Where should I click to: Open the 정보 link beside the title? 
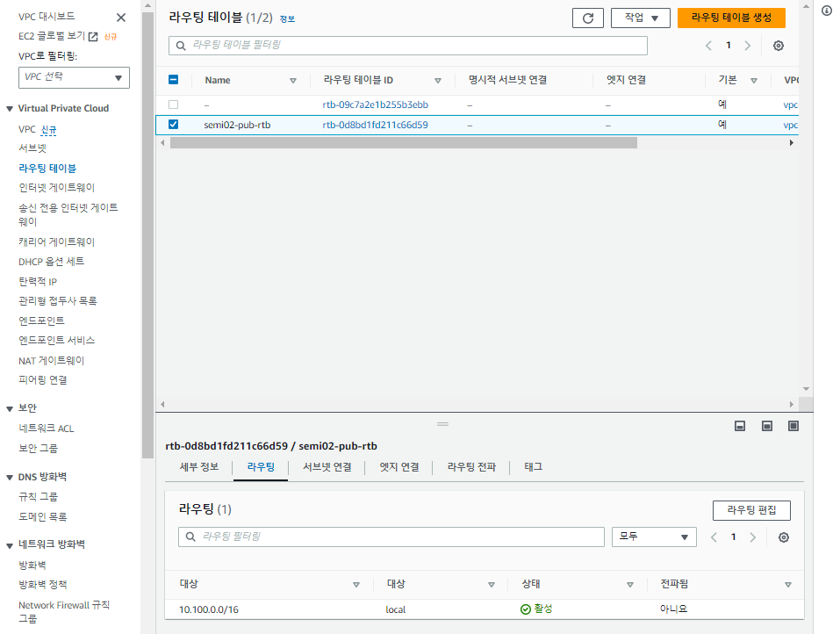click(287, 19)
